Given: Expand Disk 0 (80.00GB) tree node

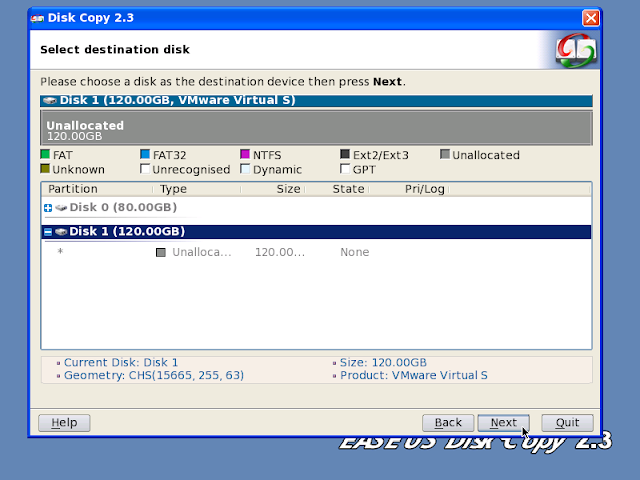Looking at the screenshot, I should click(48, 208).
